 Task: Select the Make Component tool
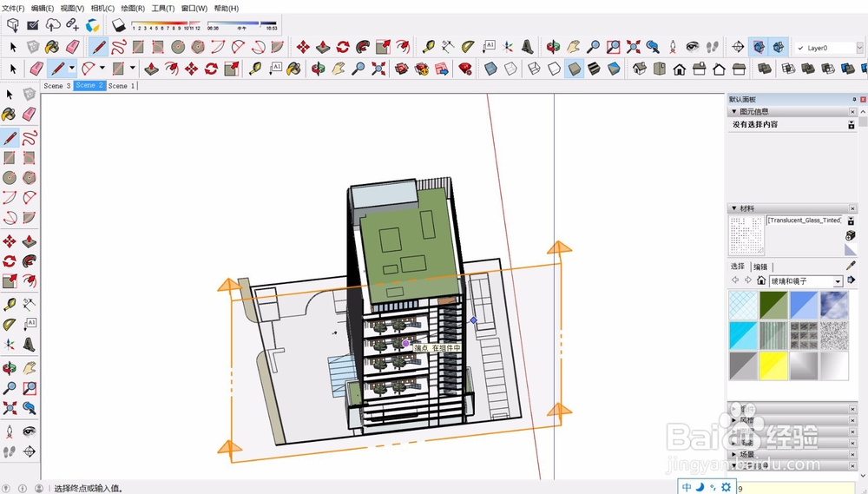(x=33, y=47)
